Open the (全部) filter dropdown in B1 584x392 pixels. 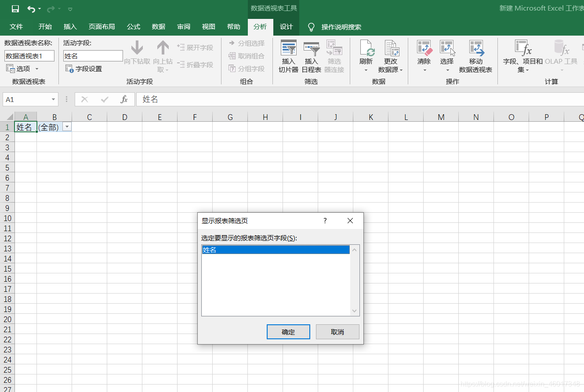67,127
